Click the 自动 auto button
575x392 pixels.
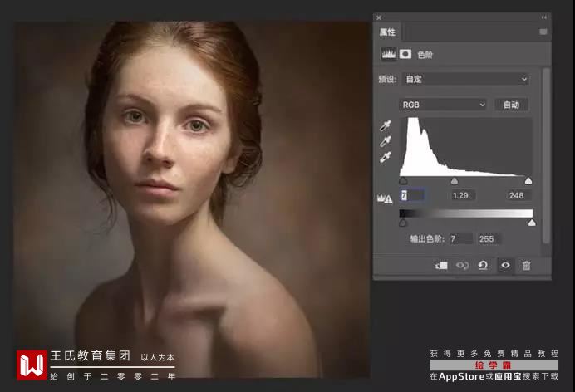tap(511, 105)
